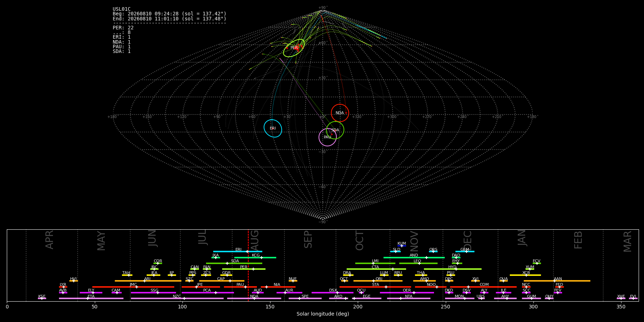This screenshot has width=644, height=322.
Task: Select the ORI shower bar in timeline
Action: [x=378, y=281]
